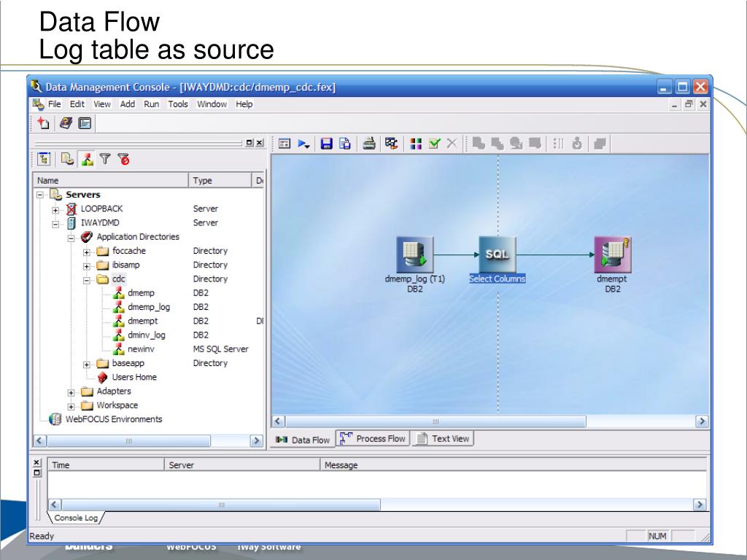Select dmemp synonym in cdc
747x560 pixels.
point(141,293)
